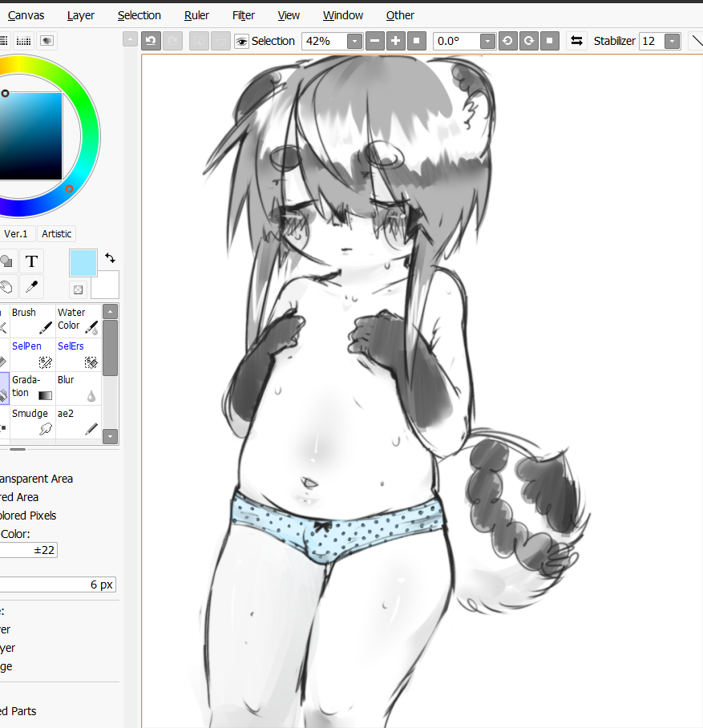
Task: Switch to the Artistic color mode
Action: (57, 234)
